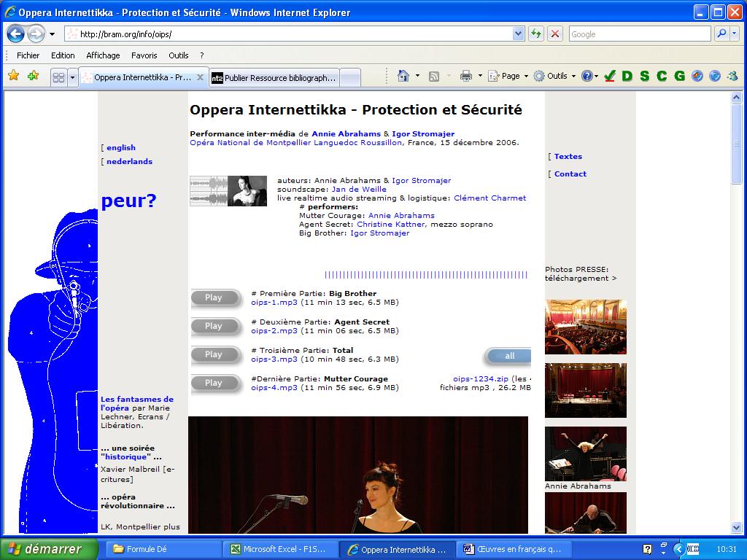Click the last Messenger-style toolbar icon
Screen dimensions: 747x560
pyautogui.click(x=732, y=76)
